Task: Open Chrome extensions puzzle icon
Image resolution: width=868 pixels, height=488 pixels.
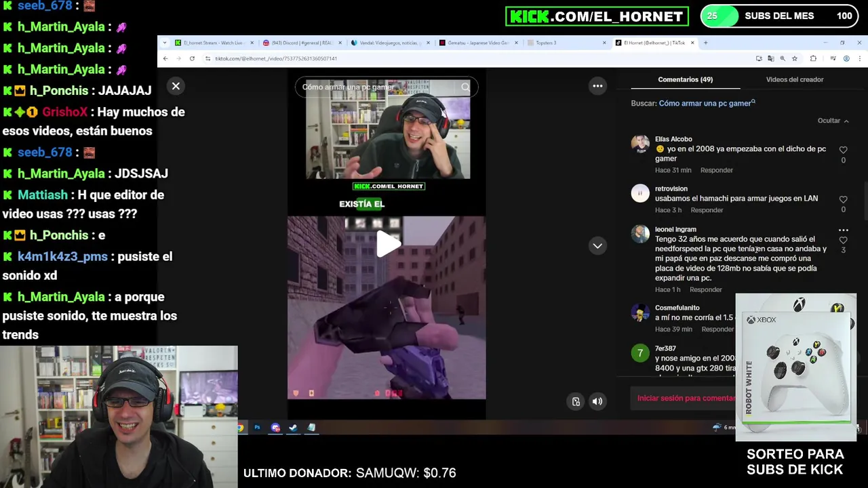Action: coord(813,59)
